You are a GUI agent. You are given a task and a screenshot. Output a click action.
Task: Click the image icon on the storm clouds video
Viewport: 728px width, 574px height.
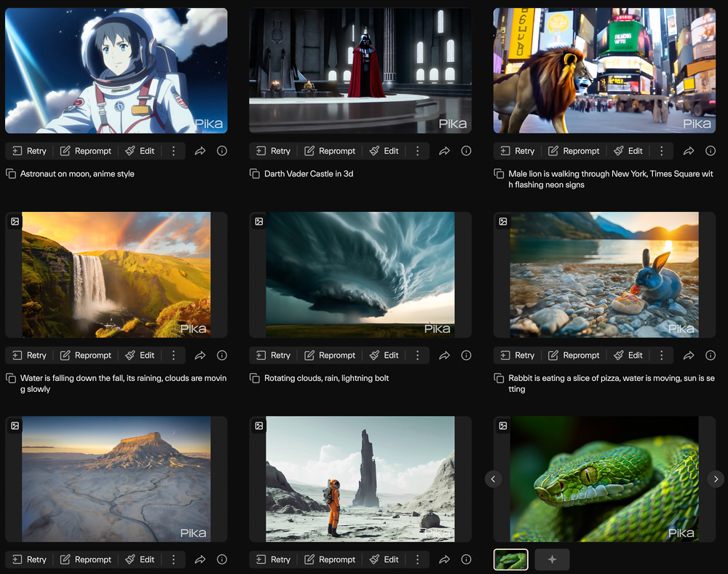(x=259, y=221)
